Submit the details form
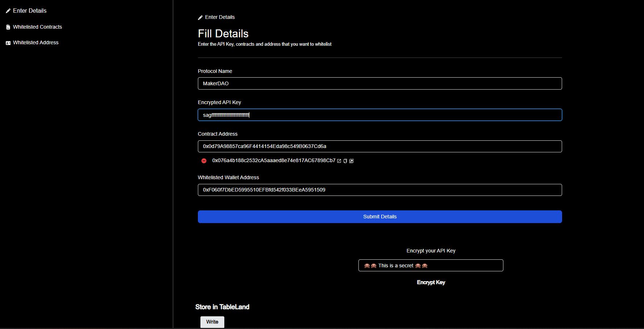 [380, 217]
